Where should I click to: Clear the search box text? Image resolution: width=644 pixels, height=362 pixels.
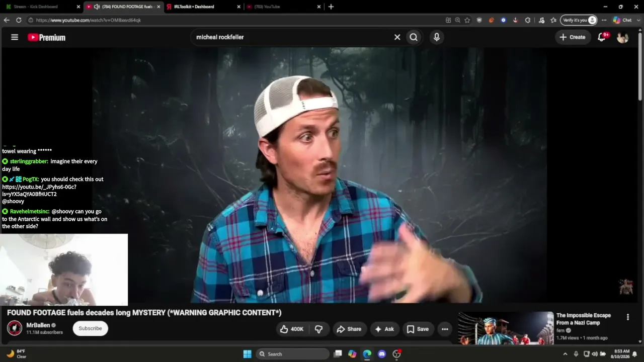click(x=397, y=37)
